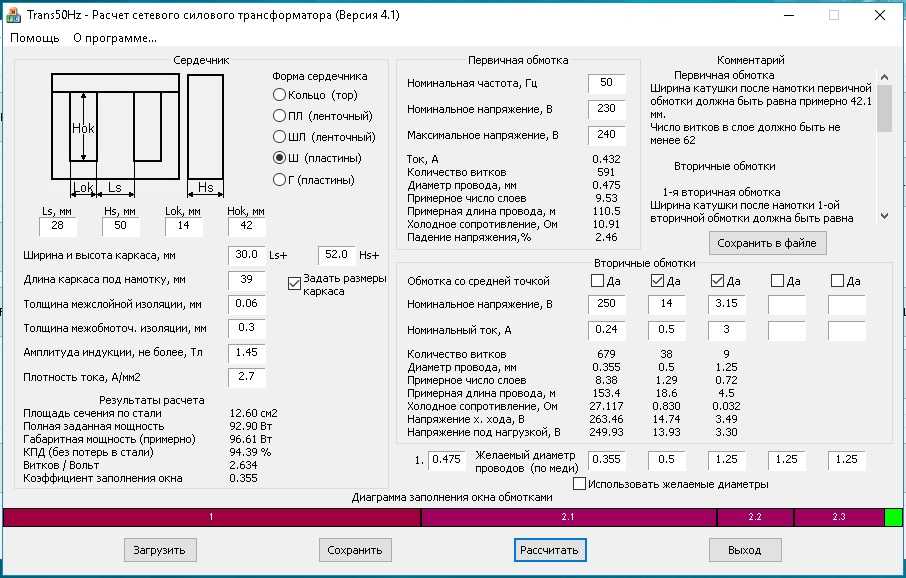Screen dimensions: 906x578
Task: Click the frame width field showing 30.0
Action: click(246, 255)
